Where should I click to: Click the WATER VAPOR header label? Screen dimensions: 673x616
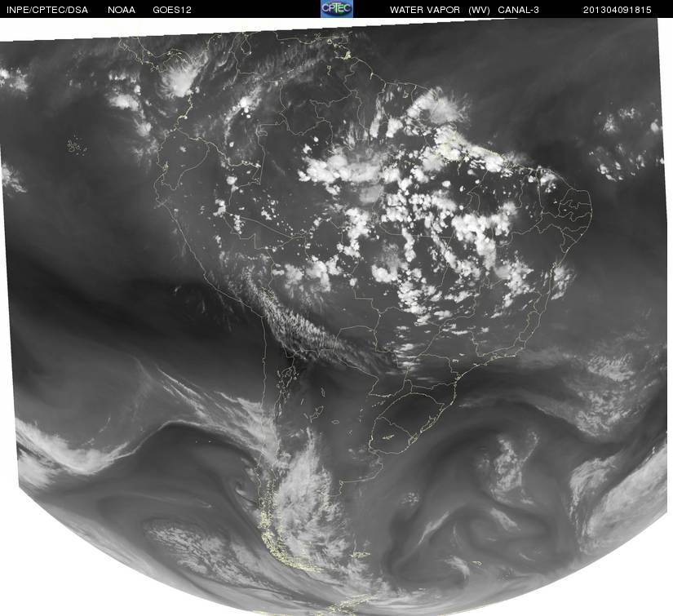tap(425, 10)
